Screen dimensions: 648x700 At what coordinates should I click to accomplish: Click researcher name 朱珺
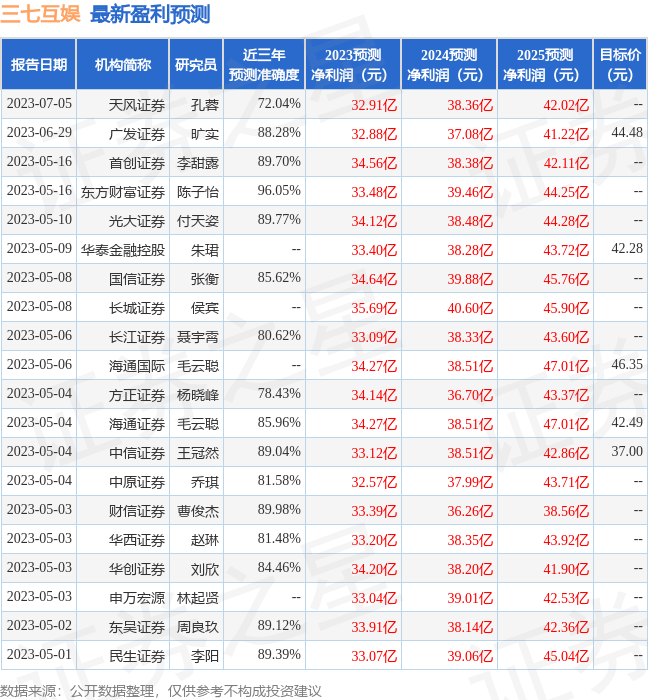[205, 250]
